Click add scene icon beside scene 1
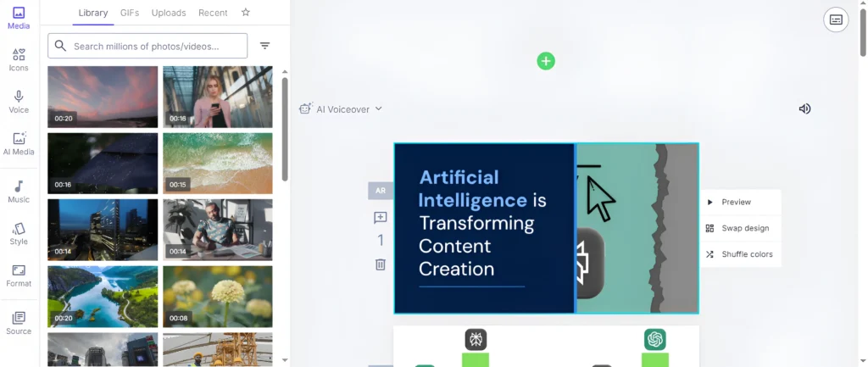Screen dimensions: 868x367 (381, 218)
